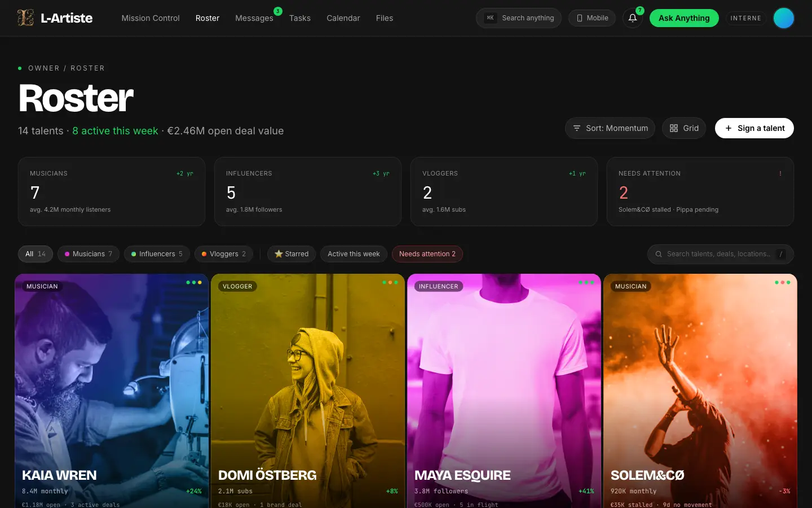The height and width of the screenshot is (508, 812).
Task: Open the Kaia Wren talent card
Action: [112, 391]
